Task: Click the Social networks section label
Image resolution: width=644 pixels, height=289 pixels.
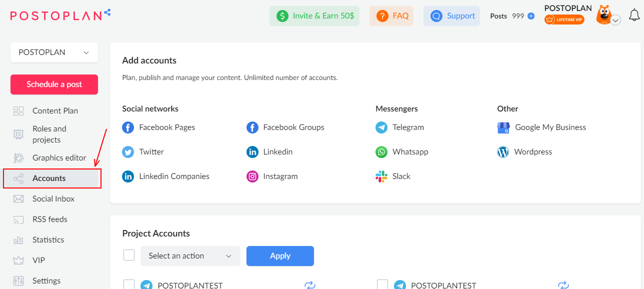Action: click(x=150, y=109)
